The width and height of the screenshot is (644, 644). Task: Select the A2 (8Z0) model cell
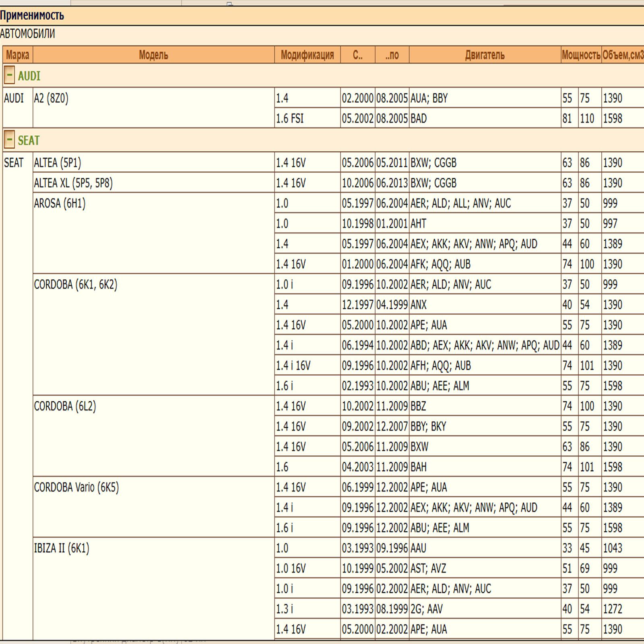pos(51,98)
